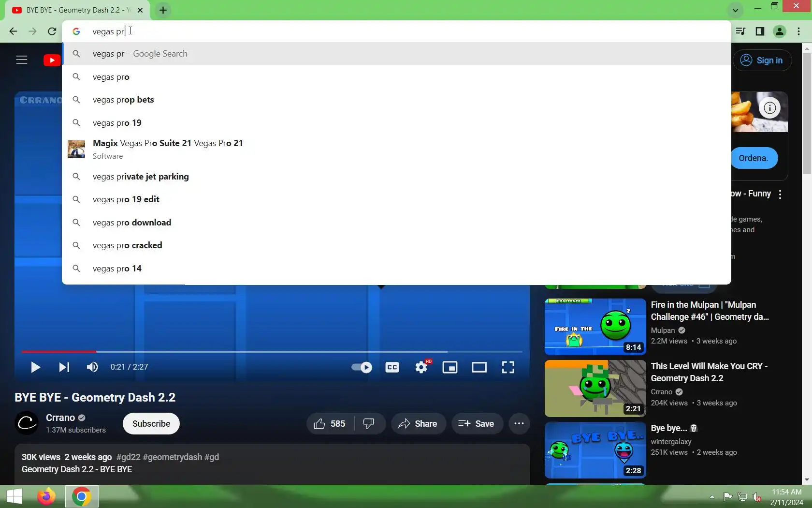Open the ad info icon
The width and height of the screenshot is (812, 508).
tap(769, 107)
